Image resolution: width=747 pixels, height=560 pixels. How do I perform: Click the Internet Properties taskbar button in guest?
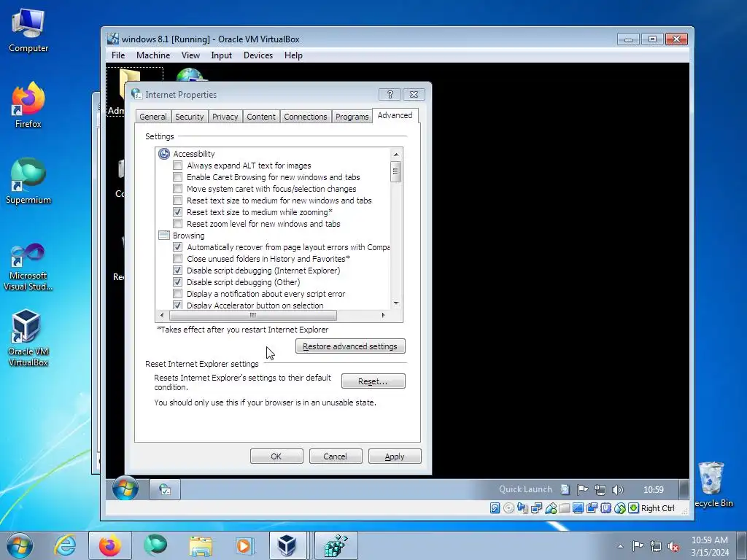coord(165,489)
